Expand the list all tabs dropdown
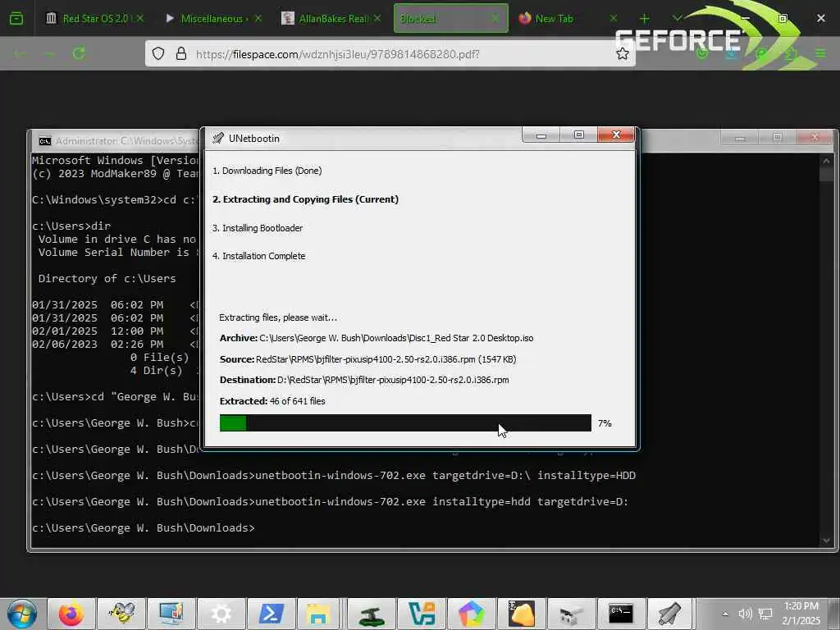This screenshot has width=840, height=630. (677, 19)
